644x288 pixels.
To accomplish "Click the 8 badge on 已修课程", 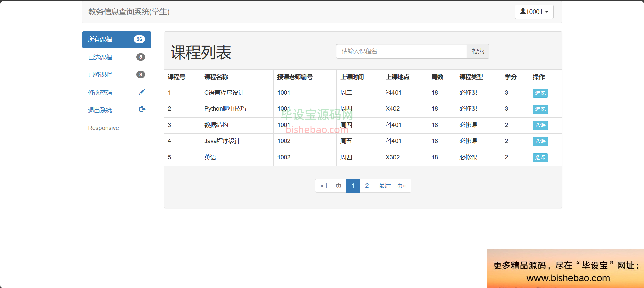I will click(x=141, y=74).
